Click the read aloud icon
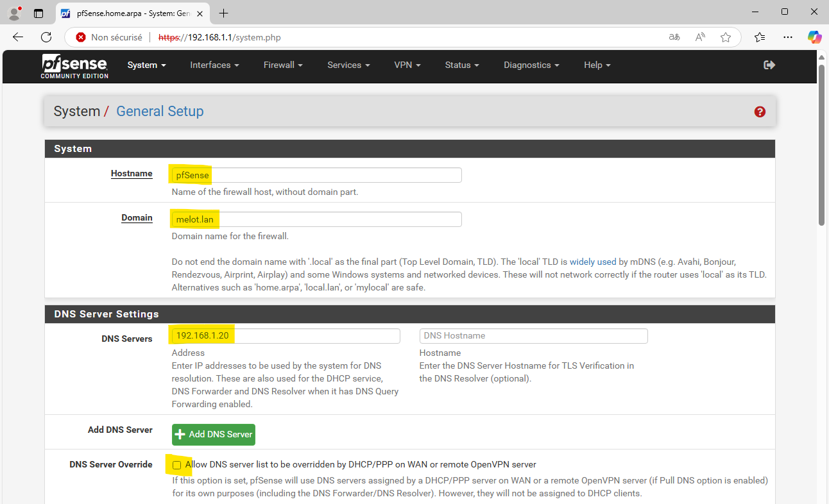The width and height of the screenshot is (829, 504). pyautogui.click(x=700, y=37)
